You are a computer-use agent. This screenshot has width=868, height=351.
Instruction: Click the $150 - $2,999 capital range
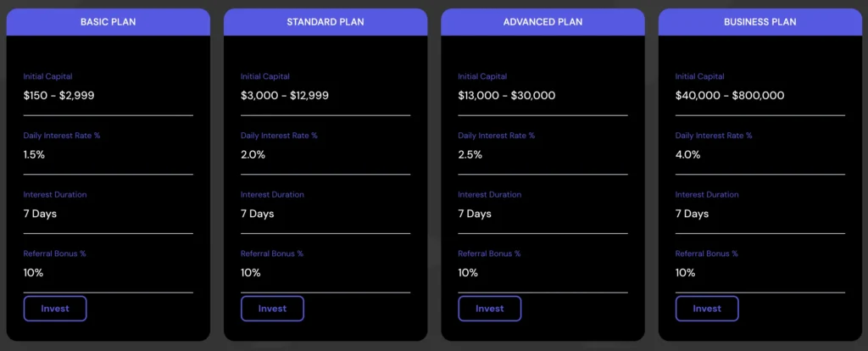point(59,96)
